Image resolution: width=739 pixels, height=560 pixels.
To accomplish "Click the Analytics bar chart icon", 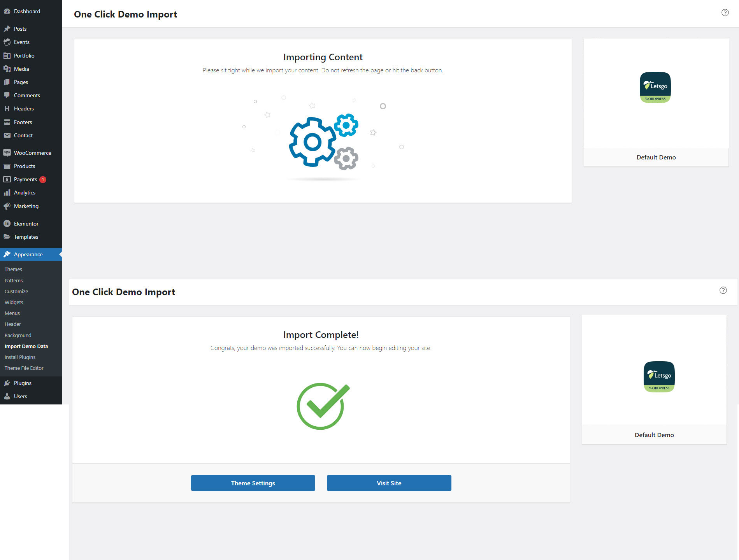I will pos(7,192).
